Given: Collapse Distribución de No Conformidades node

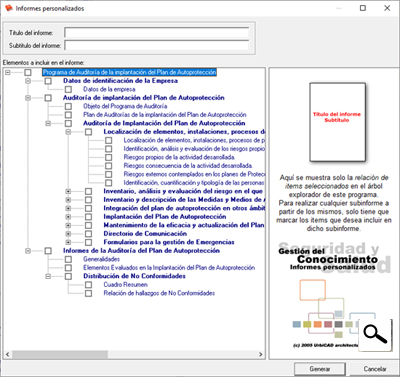Looking at the screenshot, I should (48, 276).
